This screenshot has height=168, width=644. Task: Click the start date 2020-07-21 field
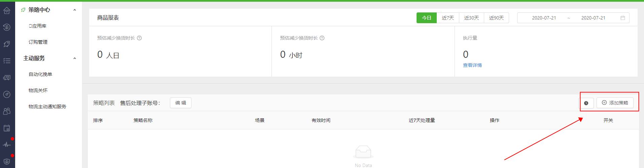click(544, 18)
